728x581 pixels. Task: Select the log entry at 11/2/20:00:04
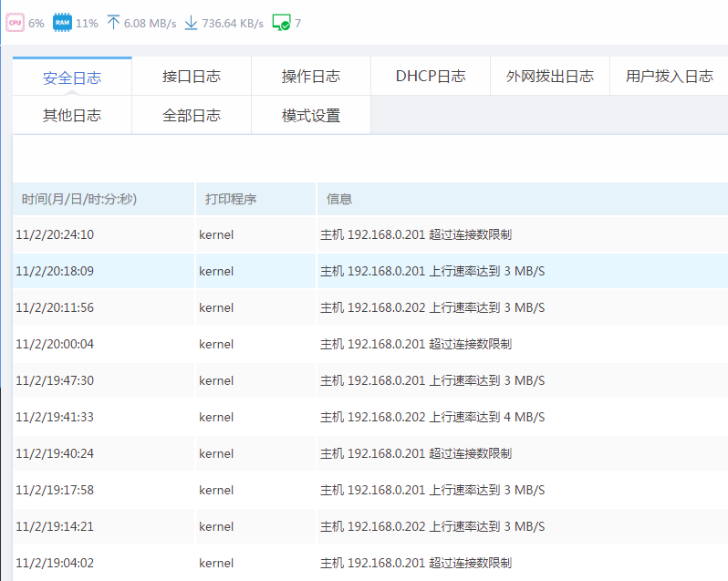click(x=370, y=344)
